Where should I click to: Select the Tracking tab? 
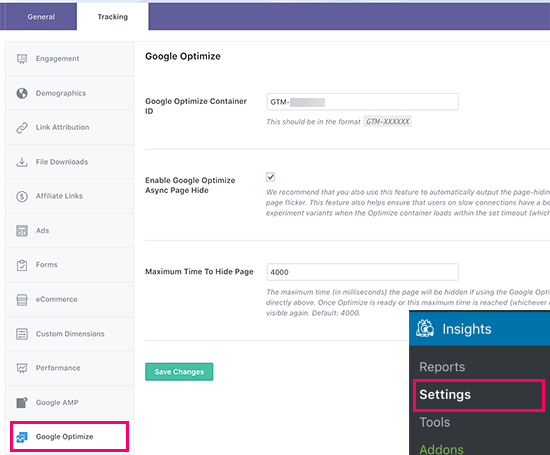113,16
